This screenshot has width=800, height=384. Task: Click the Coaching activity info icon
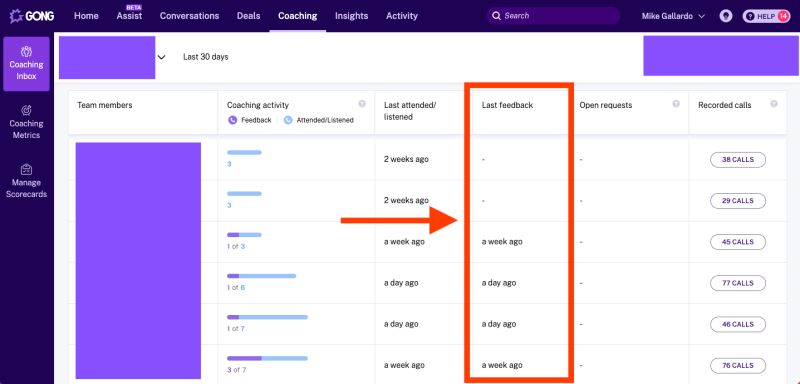tap(362, 104)
